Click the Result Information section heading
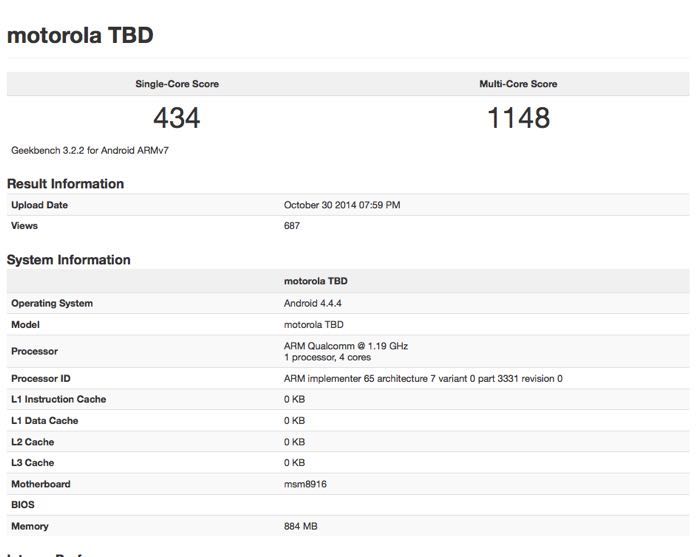 pos(66,184)
